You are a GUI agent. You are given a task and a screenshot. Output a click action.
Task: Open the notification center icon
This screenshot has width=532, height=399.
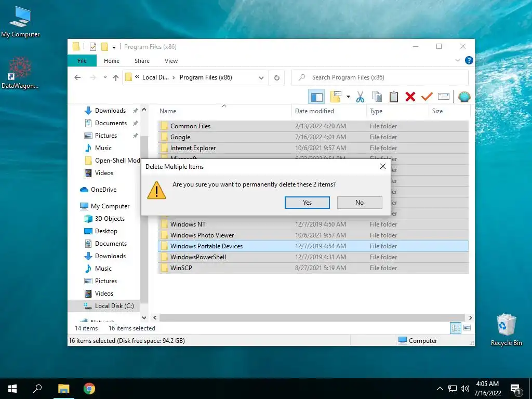[515, 389]
